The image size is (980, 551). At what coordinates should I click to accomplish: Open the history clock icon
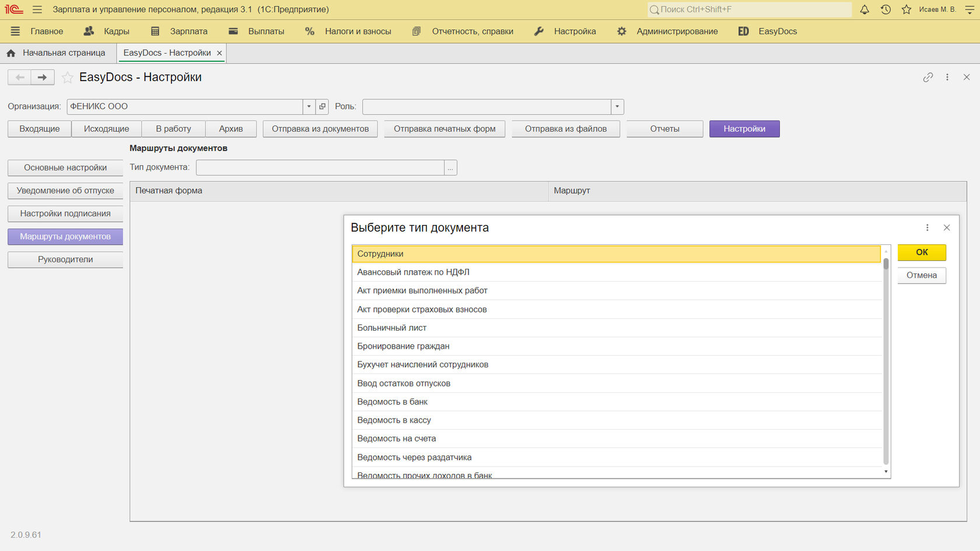click(885, 9)
